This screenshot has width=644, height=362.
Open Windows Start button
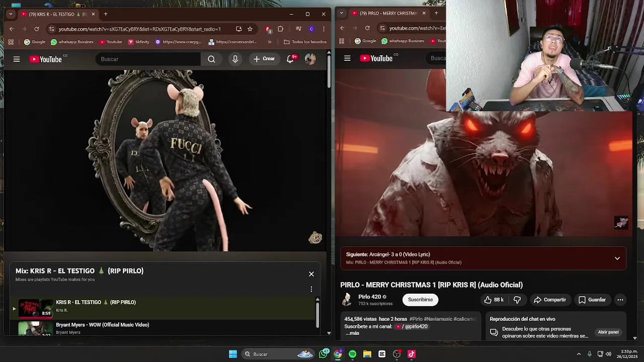(233, 354)
